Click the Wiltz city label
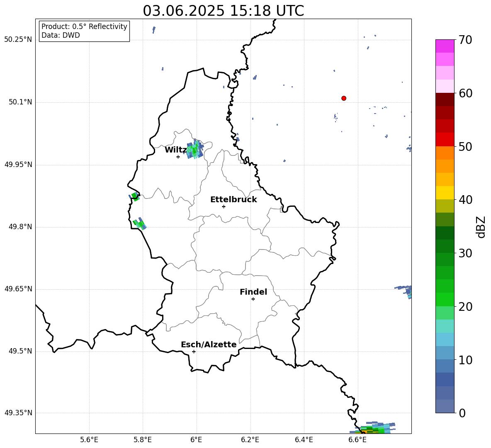The width and height of the screenshot is (491, 448). (176, 150)
